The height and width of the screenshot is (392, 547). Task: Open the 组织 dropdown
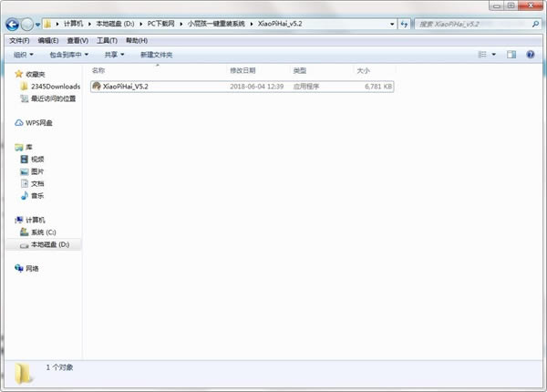[24, 55]
